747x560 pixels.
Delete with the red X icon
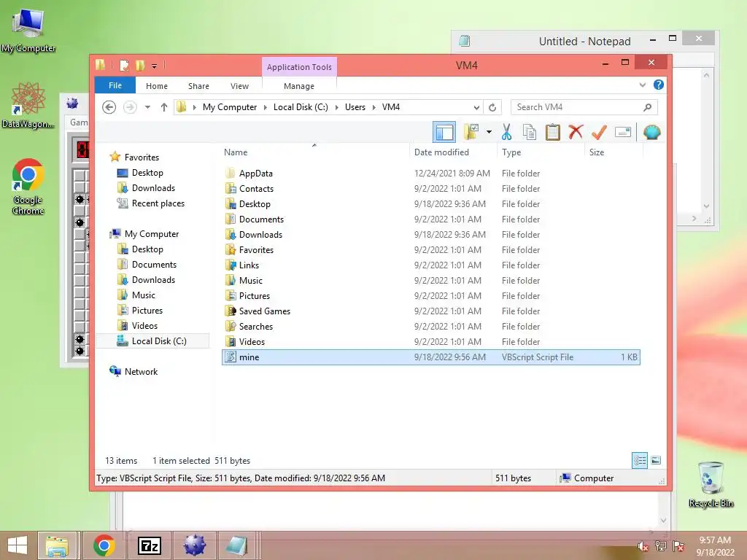tap(576, 132)
